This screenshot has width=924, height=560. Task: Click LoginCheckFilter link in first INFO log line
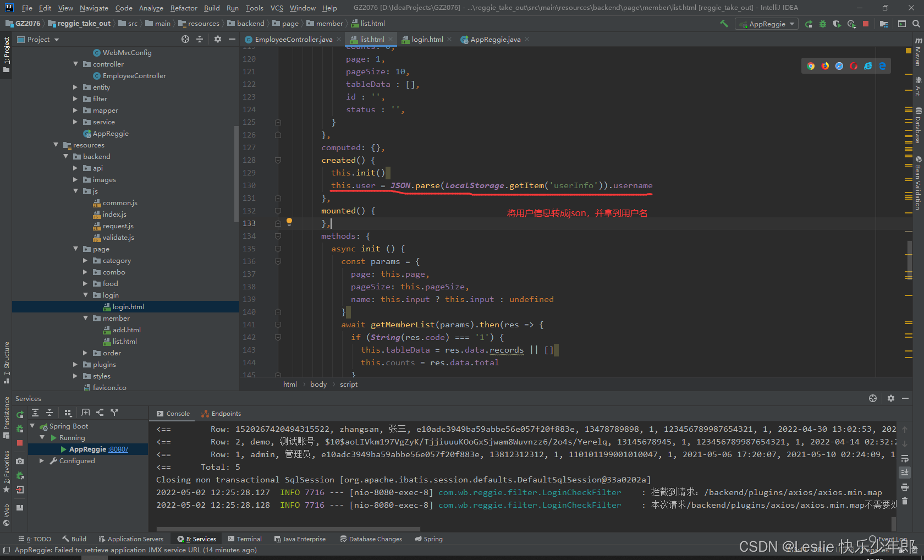530,492
